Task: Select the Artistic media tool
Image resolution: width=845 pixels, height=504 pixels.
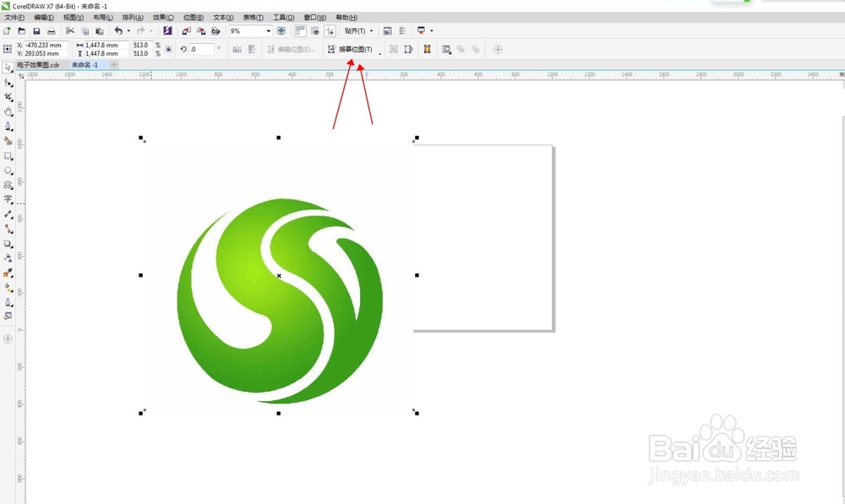Action: (8, 141)
